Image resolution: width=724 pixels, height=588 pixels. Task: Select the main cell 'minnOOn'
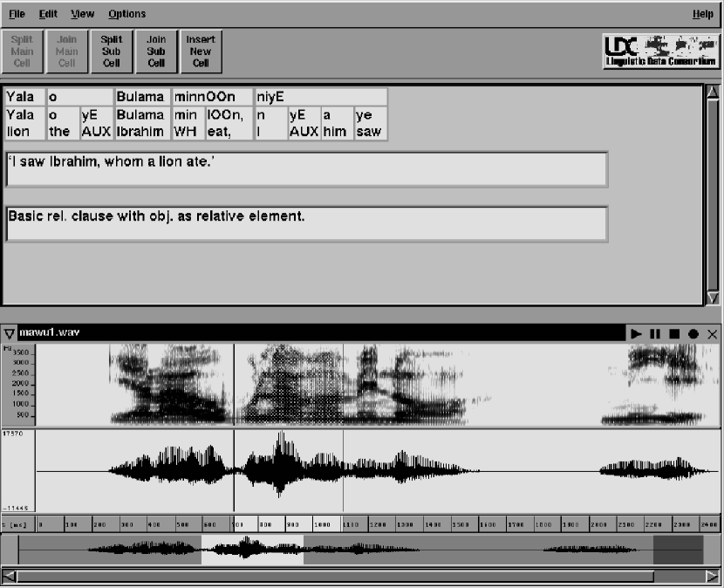coord(212,97)
